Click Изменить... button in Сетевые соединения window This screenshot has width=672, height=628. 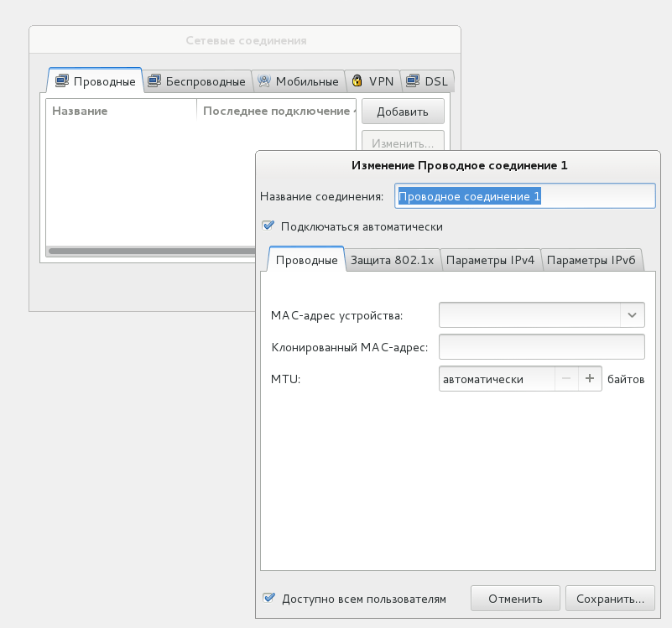click(403, 142)
